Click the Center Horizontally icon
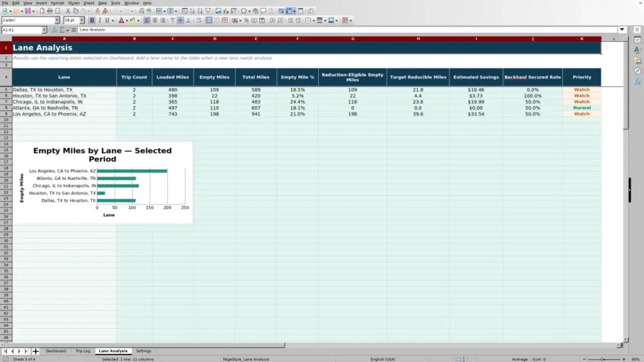The image size is (644, 362). [155, 21]
